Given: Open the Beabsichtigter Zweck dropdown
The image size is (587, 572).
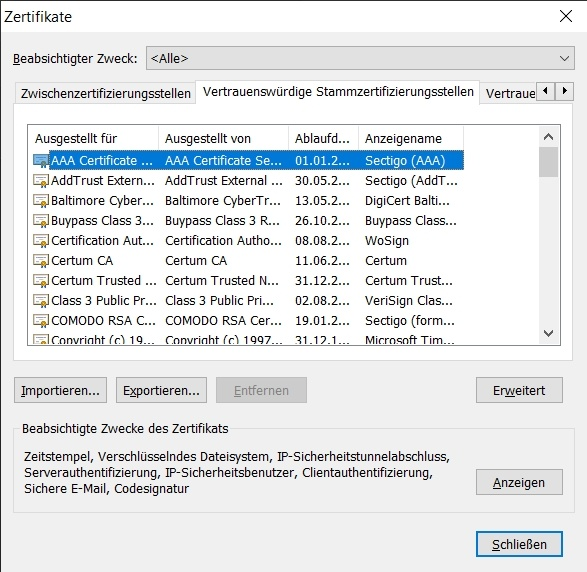Looking at the screenshot, I should 360,58.
